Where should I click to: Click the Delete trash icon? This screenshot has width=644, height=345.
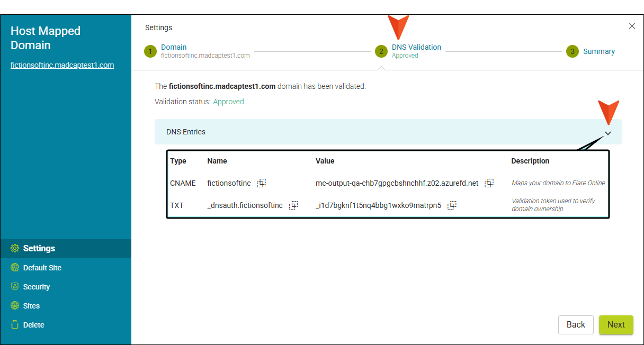(x=15, y=325)
